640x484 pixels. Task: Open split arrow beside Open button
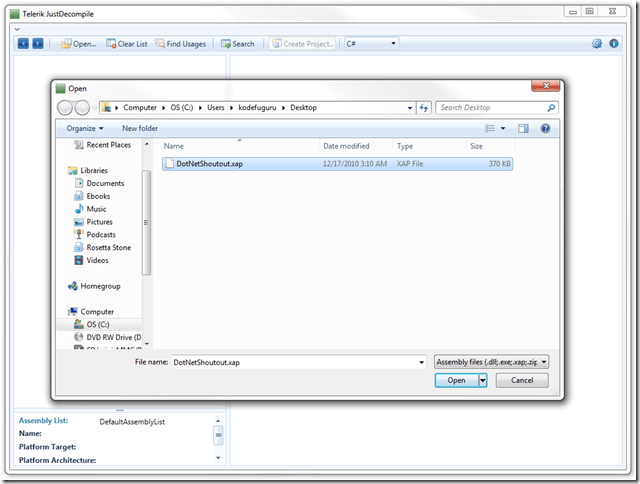point(483,380)
